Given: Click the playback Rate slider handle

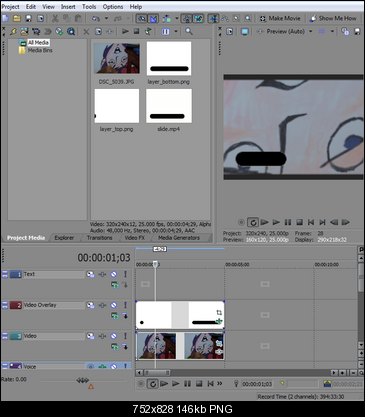Looking at the screenshot, I should 91,386.
